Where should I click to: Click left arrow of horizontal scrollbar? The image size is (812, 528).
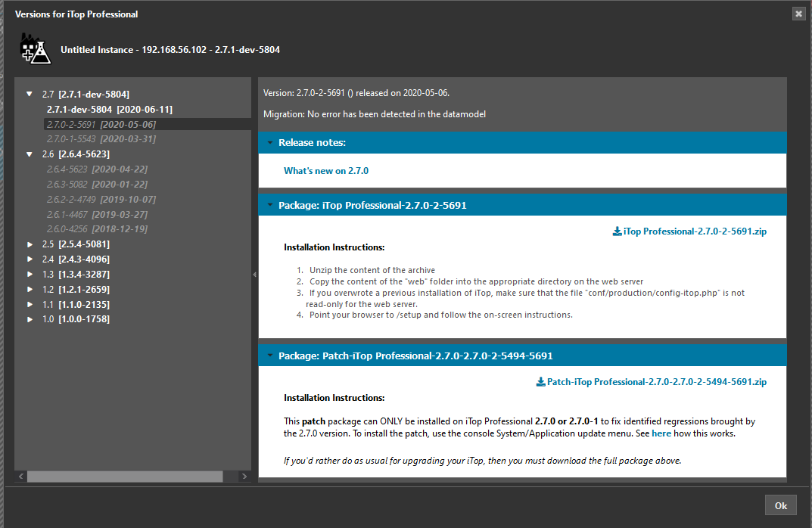21,477
